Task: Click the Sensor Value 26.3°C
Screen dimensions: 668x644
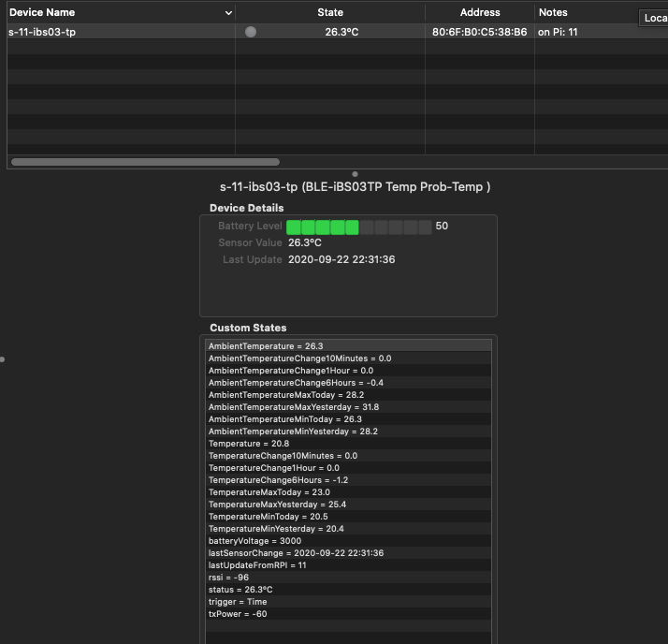Action: [305, 242]
